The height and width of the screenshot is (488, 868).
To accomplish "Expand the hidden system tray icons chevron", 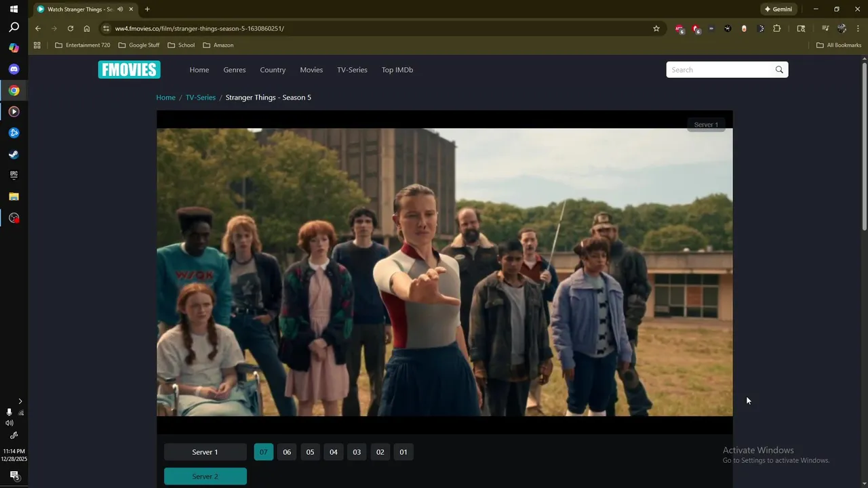I will coord(20,401).
